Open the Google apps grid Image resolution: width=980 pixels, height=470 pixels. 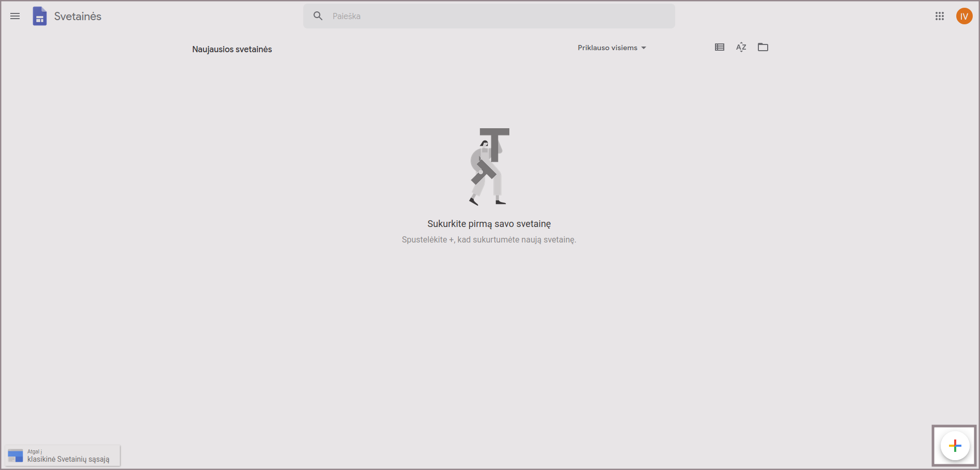(x=939, y=16)
